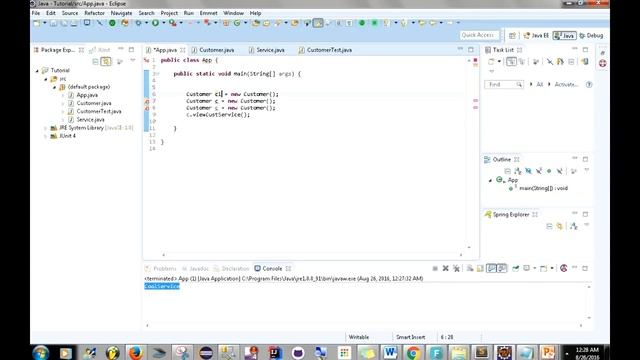Click the console horizontal scrollbar

click(364, 325)
